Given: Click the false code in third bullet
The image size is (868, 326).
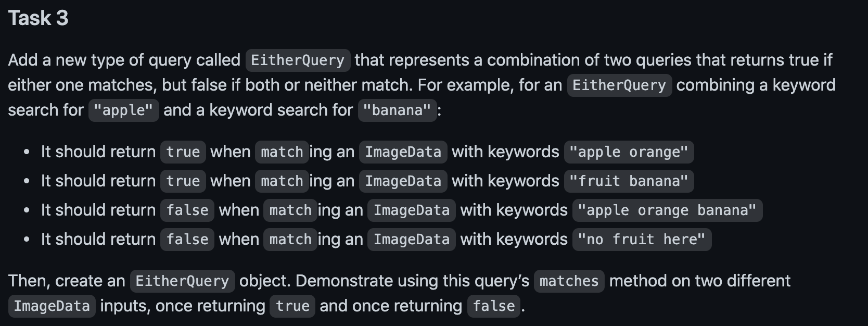Looking at the screenshot, I should (x=187, y=210).
